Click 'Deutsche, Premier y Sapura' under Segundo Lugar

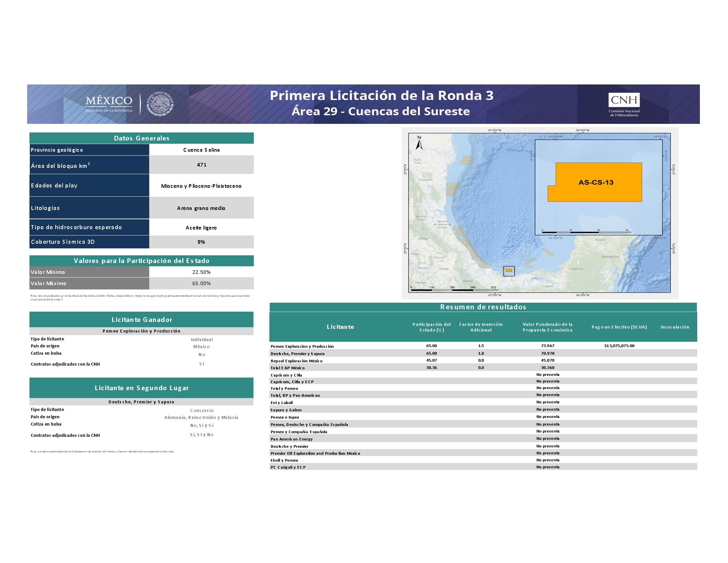click(141, 402)
